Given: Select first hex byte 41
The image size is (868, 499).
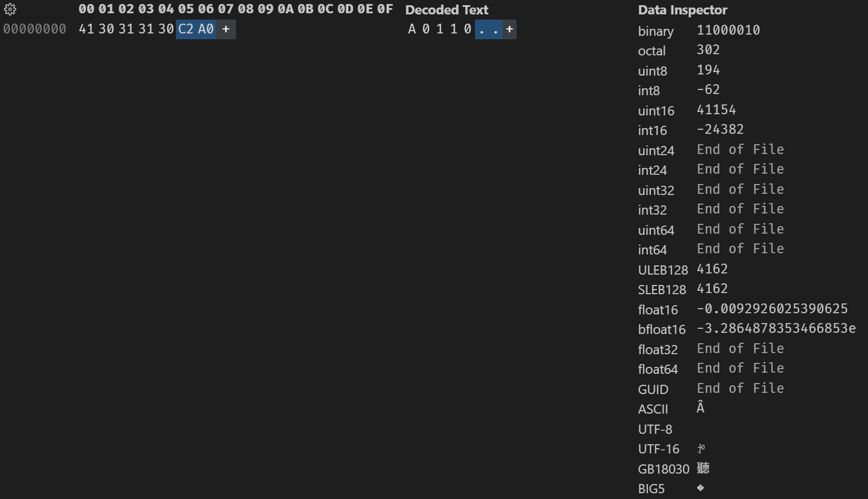Looking at the screenshot, I should tap(86, 29).
